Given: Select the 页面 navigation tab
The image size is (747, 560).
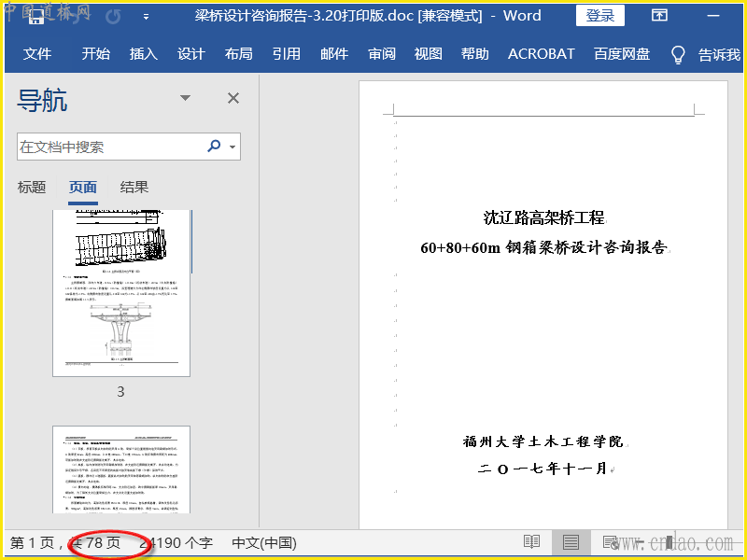Looking at the screenshot, I should pyautogui.click(x=83, y=188).
